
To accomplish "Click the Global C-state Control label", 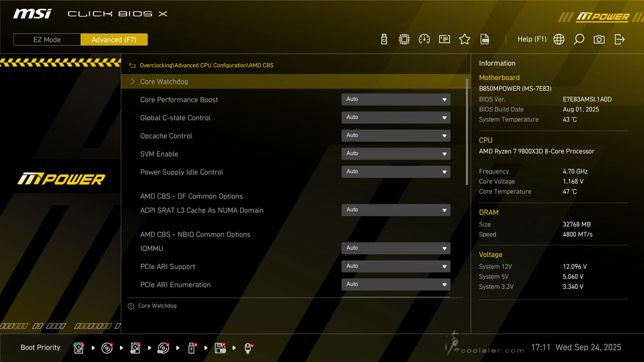I will pos(175,118).
